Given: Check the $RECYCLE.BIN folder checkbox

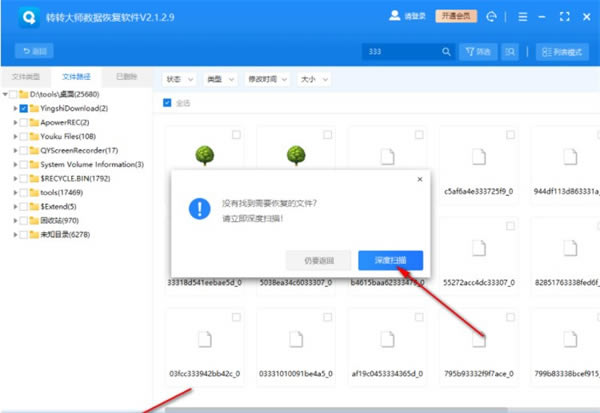Looking at the screenshot, I should click(23, 178).
